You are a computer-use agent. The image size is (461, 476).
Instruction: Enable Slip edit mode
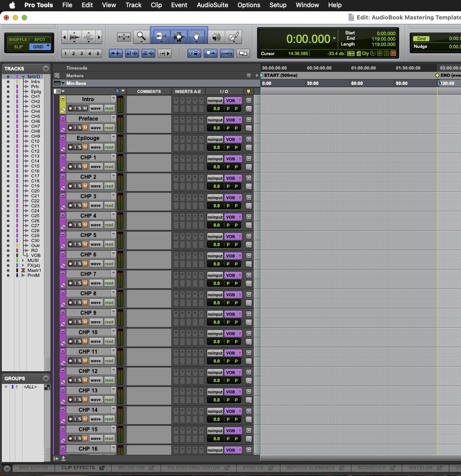[18, 47]
